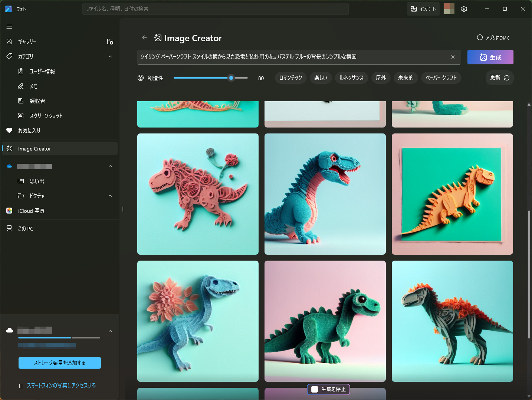Open the 思い出 memories folder
This screenshot has height=400, width=532.
(x=59, y=181)
